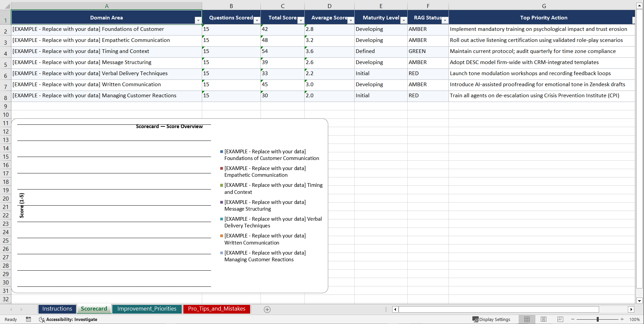Select the Normal view icon

(x=527, y=319)
